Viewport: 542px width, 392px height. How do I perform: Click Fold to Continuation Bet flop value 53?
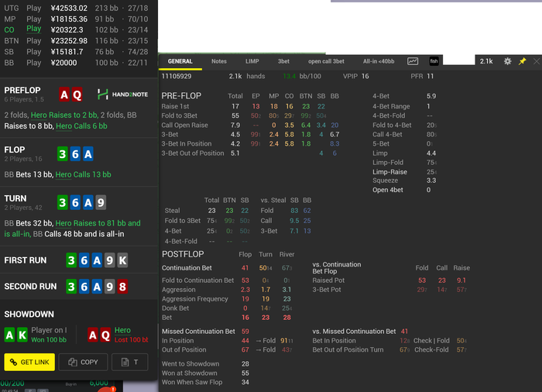coord(245,280)
